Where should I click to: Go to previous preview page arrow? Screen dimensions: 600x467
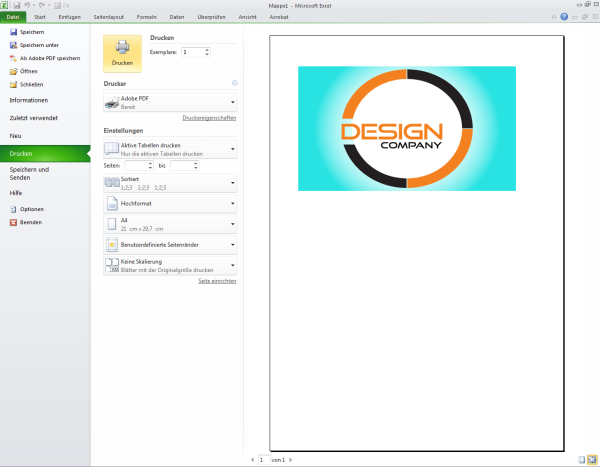[253, 460]
